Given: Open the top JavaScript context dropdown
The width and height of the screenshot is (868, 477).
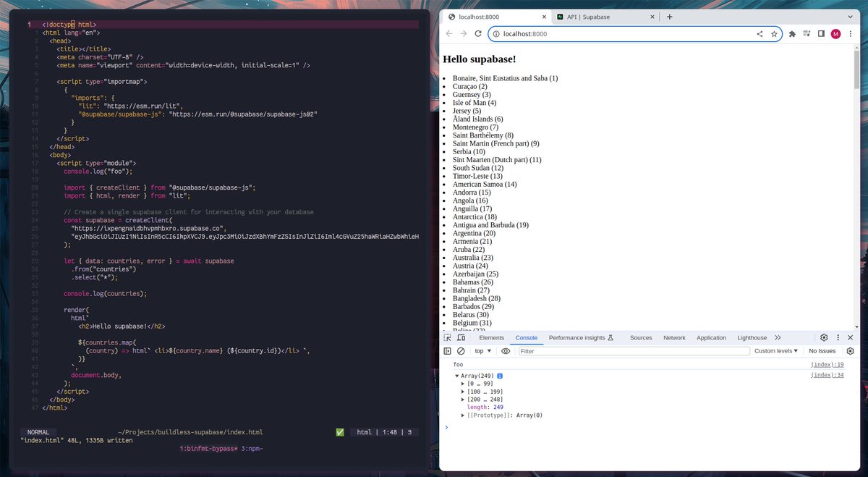Looking at the screenshot, I should click(482, 351).
